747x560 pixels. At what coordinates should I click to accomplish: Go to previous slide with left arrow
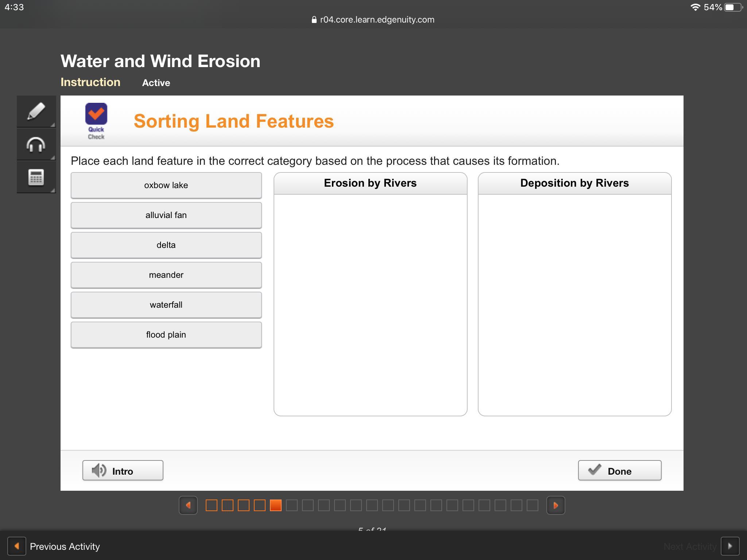click(x=188, y=505)
